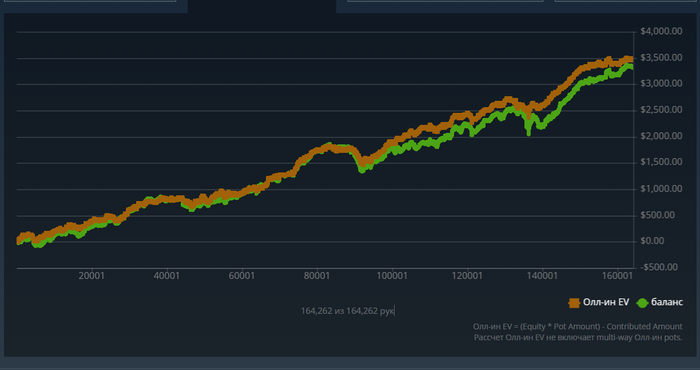Click the 100001 hands axis label

[392, 276]
